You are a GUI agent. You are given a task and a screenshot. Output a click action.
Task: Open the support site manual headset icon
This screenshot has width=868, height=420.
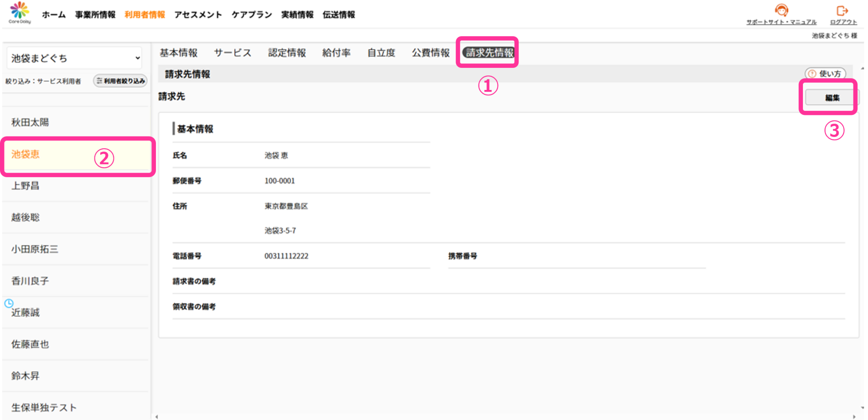pyautogui.click(x=781, y=10)
